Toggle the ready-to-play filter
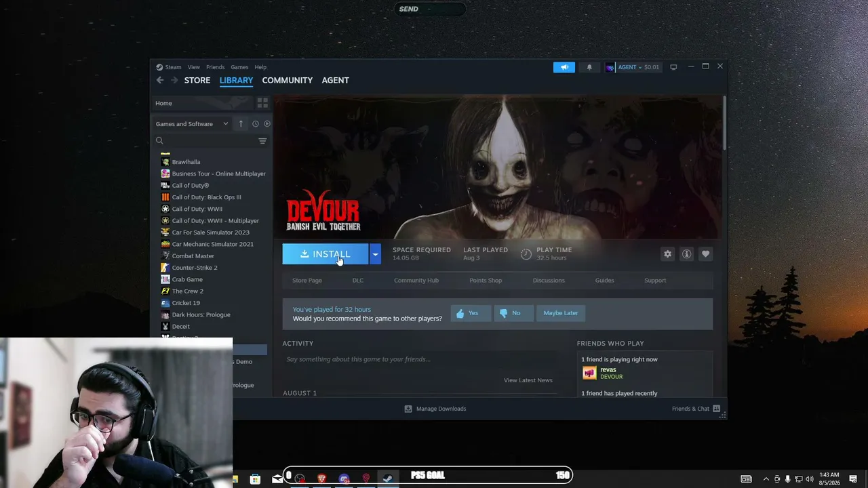The width and height of the screenshot is (868, 488). point(267,124)
